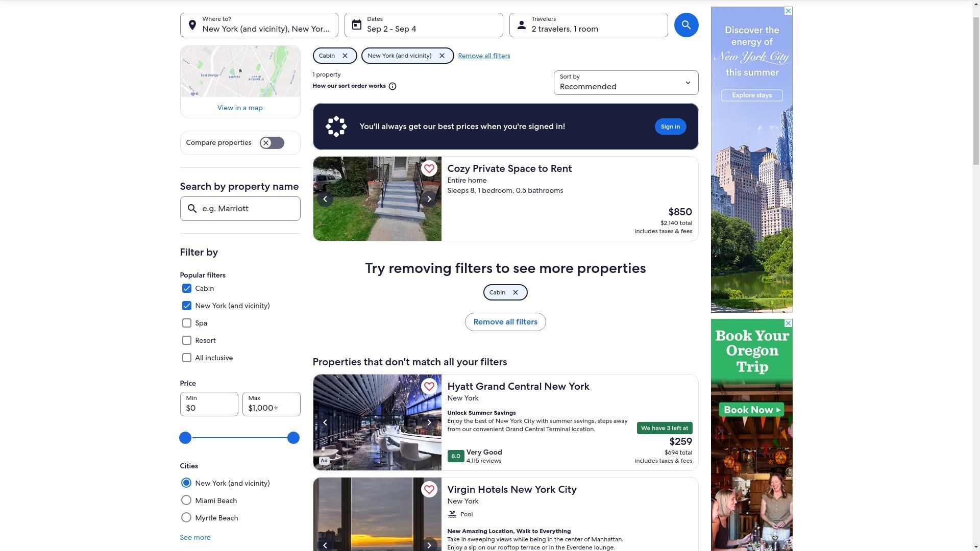Open the Dates Sep 2 - Sep 4 picker

[424, 25]
